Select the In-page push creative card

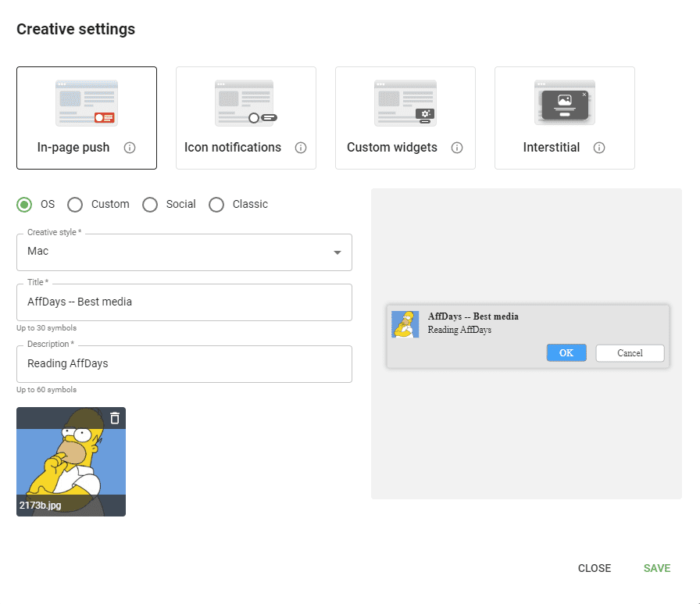point(87,118)
